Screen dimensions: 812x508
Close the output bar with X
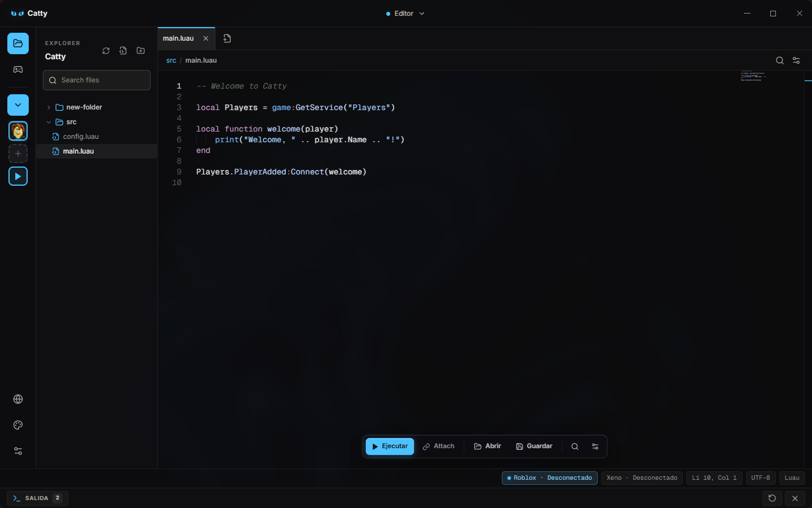tap(795, 498)
